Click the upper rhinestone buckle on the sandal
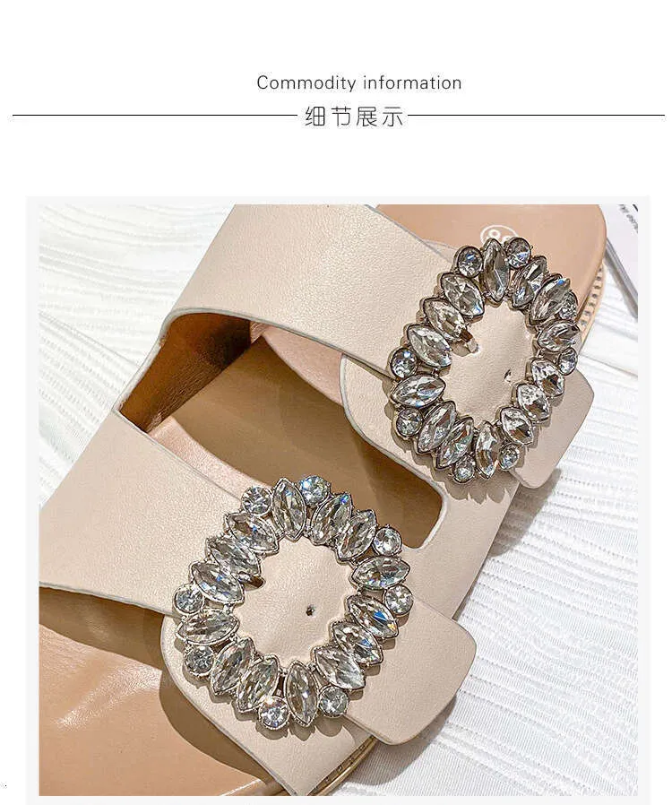 [486, 359]
